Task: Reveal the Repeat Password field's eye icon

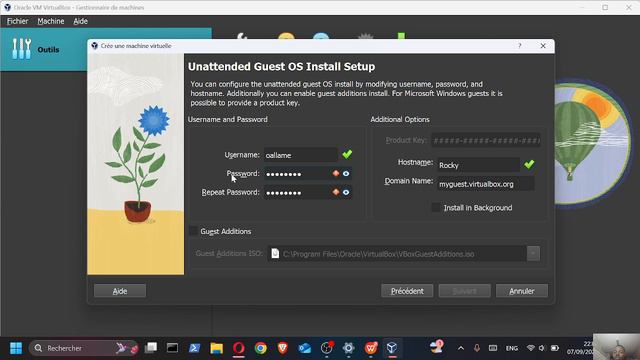Action: tap(346, 192)
